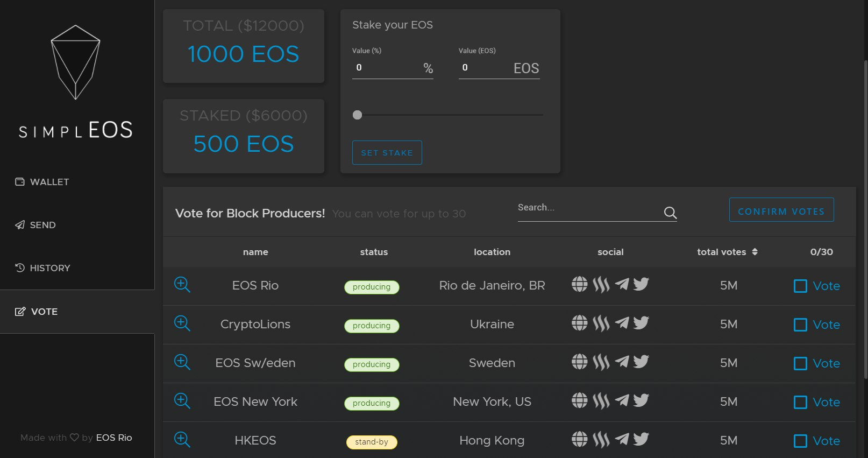Open EOS Rio Twitter icon
The image size is (868, 458).
tap(641, 284)
